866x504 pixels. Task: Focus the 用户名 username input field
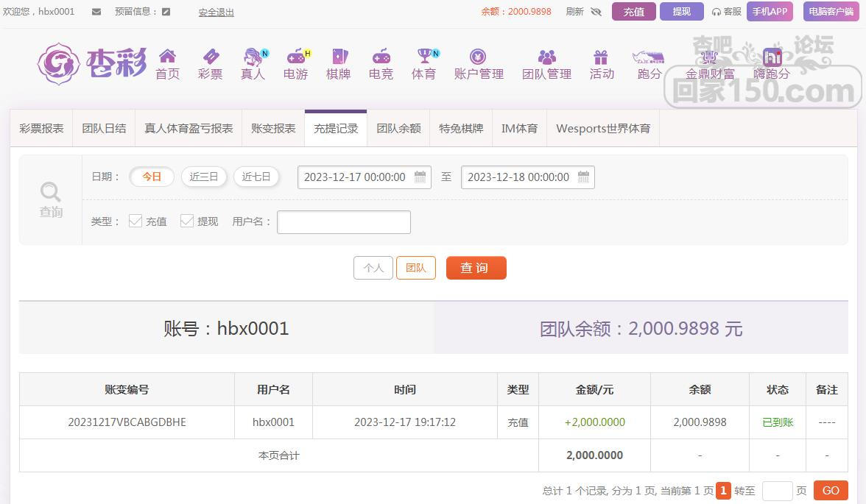343,222
